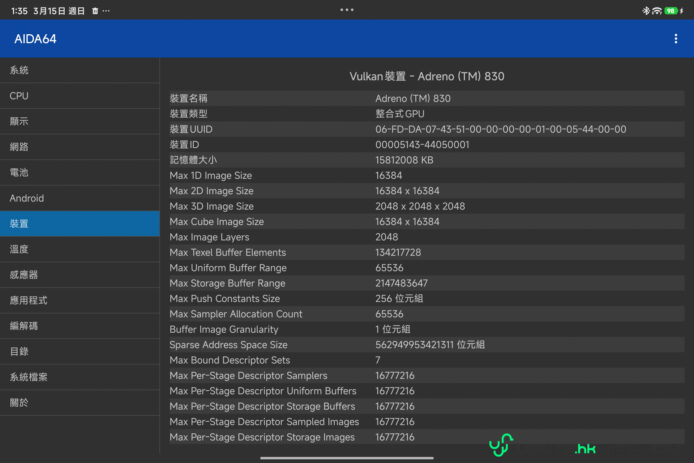Screen dimensions: 694x463
Task: Open 關於 about page
Action: [80, 402]
